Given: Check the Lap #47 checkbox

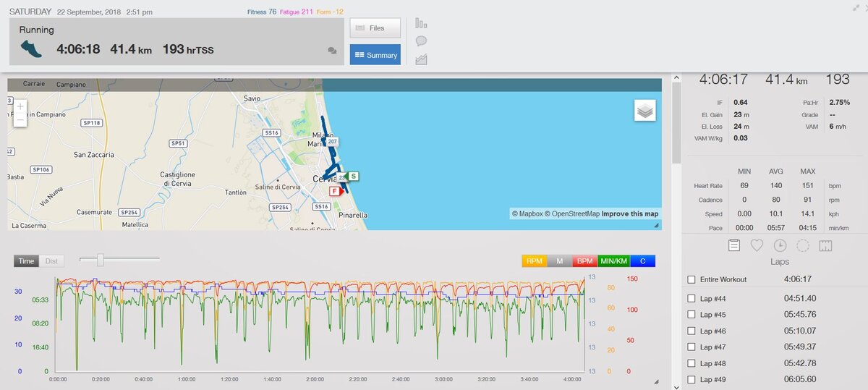Looking at the screenshot, I should coord(692,347).
